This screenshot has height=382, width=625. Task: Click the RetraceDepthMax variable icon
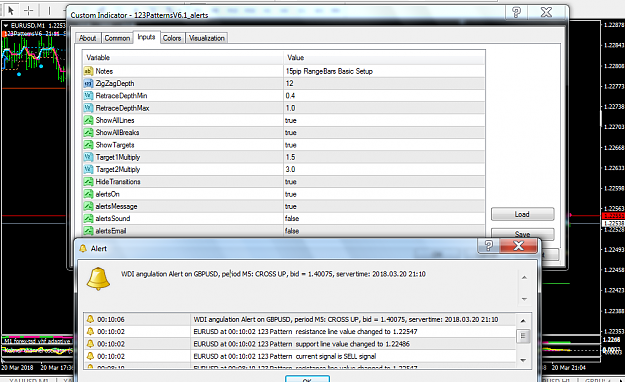(88, 108)
